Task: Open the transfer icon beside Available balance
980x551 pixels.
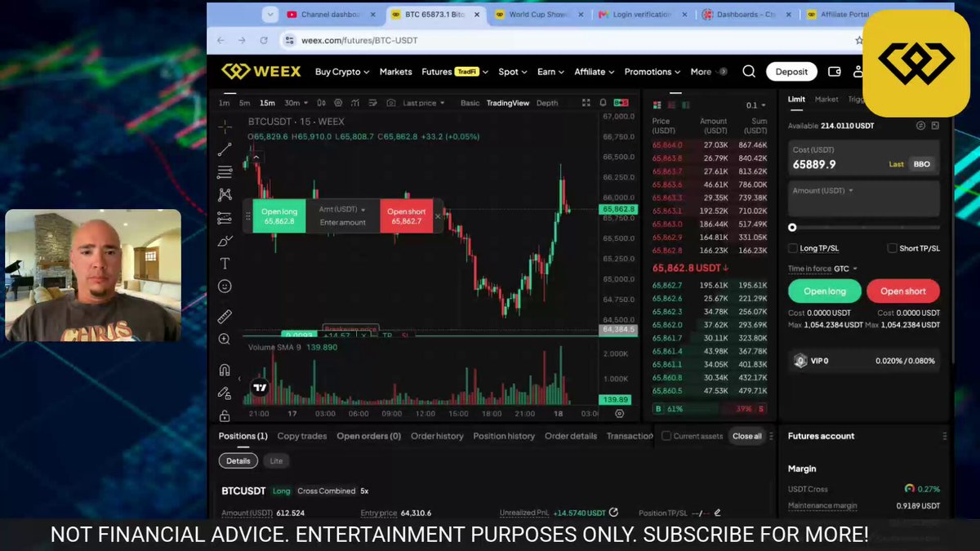Action: pos(920,126)
